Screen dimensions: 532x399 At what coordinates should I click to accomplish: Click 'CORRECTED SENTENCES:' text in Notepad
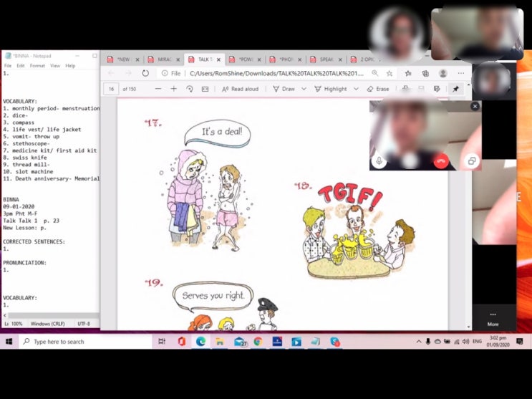34,242
